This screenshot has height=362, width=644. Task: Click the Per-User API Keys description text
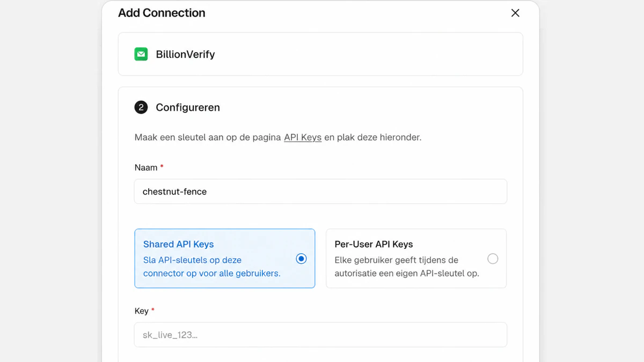[x=407, y=267]
